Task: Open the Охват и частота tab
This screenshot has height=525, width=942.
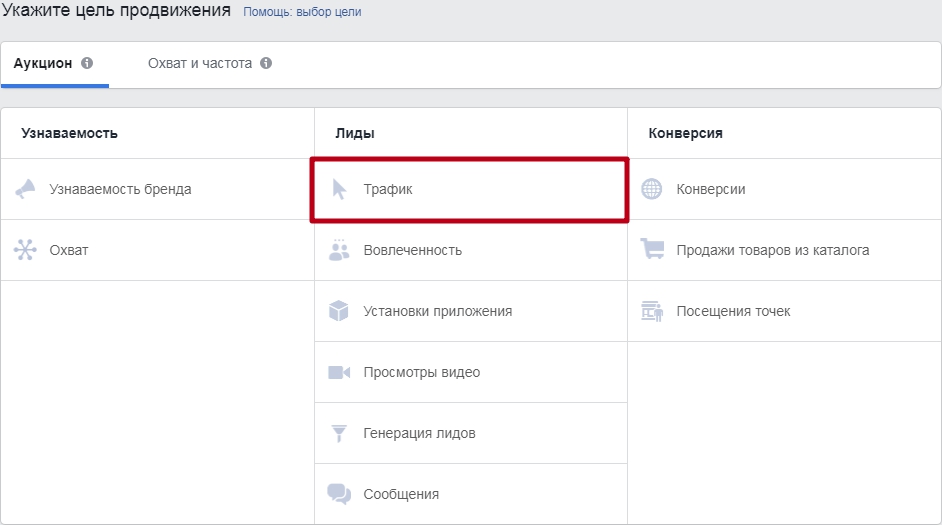Action: (199, 63)
